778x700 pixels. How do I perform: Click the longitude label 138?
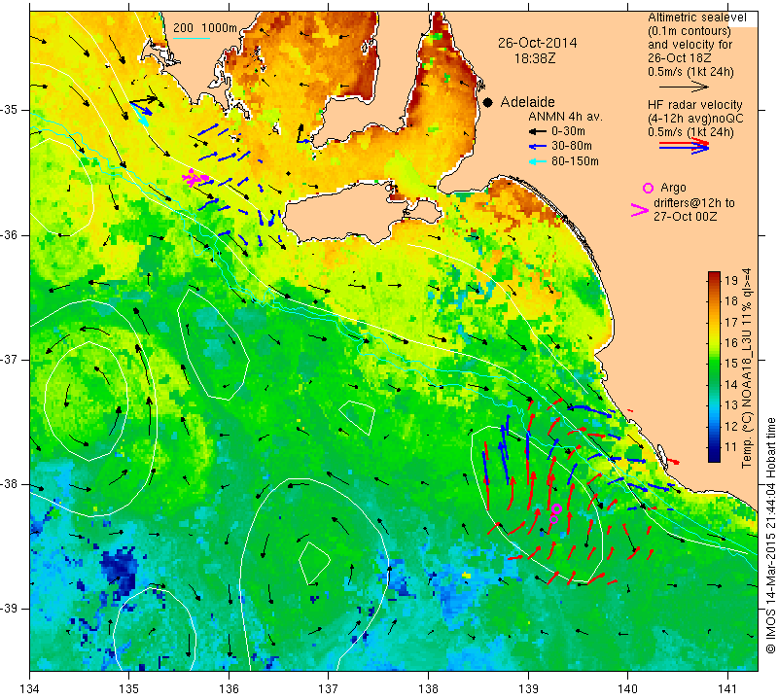[428, 688]
